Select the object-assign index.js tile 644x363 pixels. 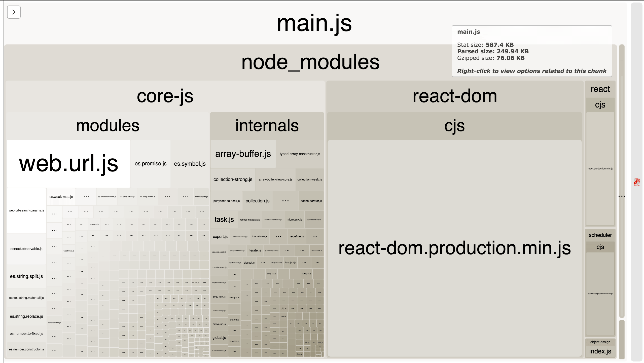click(600, 351)
